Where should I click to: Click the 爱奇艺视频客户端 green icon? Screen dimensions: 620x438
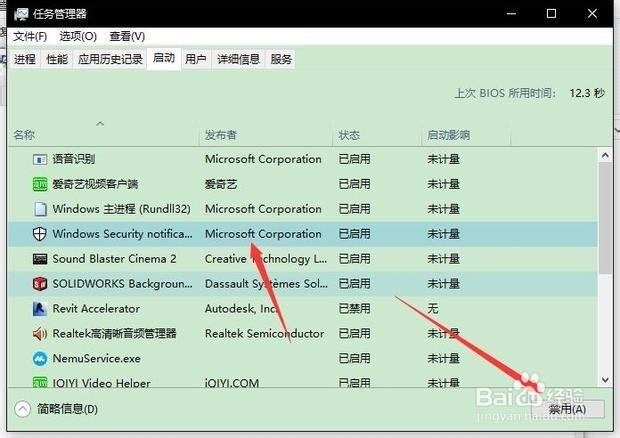pos(40,184)
